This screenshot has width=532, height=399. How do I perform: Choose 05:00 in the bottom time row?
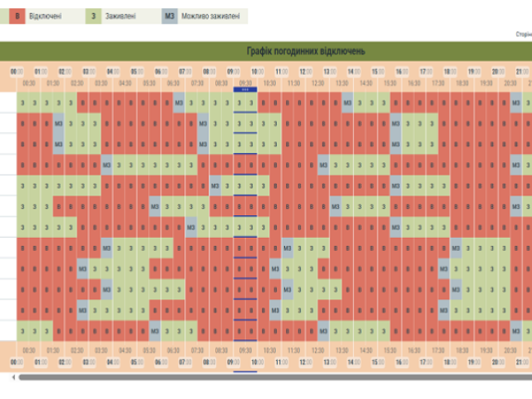tap(137, 362)
